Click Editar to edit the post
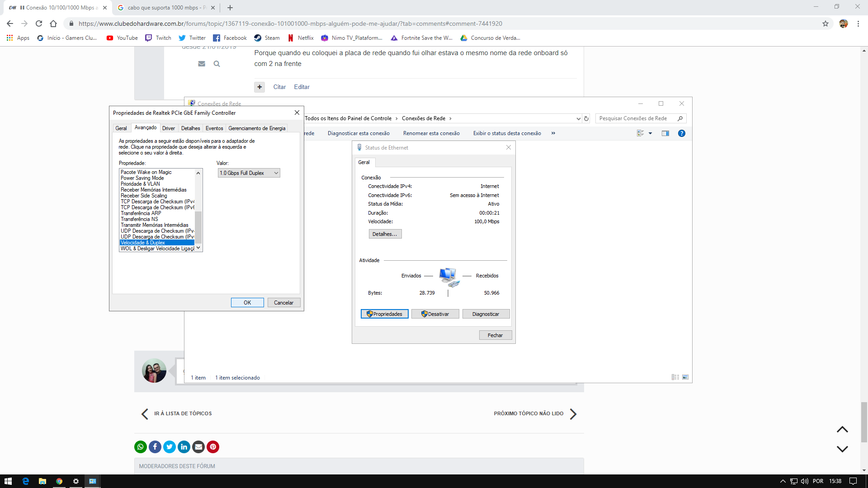The image size is (868, 488). coord(302,87)
